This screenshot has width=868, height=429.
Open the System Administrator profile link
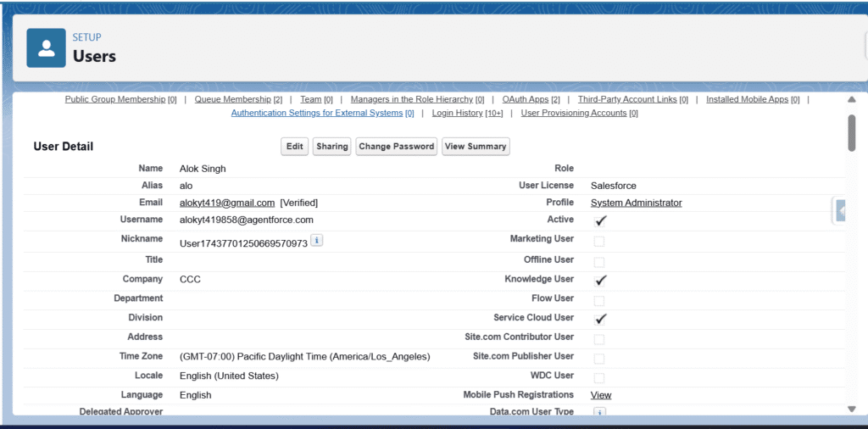point(636,203)
